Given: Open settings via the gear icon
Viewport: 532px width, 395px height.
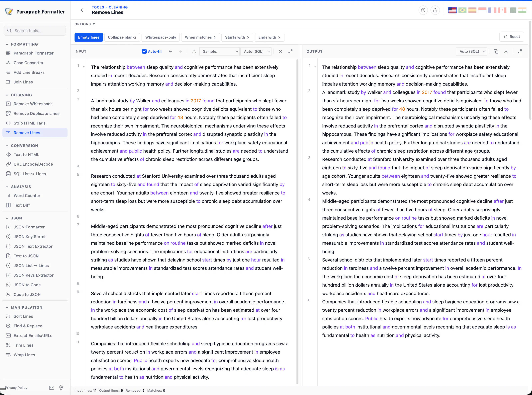Looking at the screenshot, I should point(61,388).
